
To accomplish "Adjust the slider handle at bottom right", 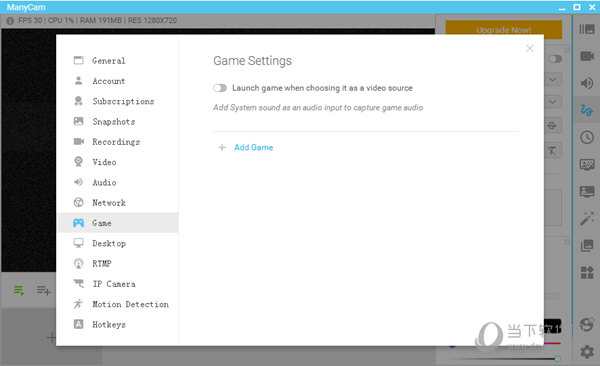I will pos(557,359).
